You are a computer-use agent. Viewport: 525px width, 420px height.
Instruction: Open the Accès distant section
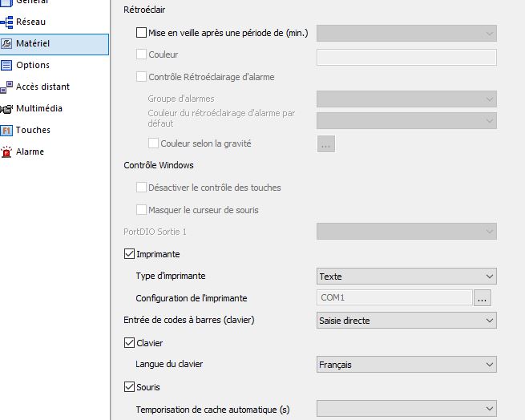coord(42,87)
